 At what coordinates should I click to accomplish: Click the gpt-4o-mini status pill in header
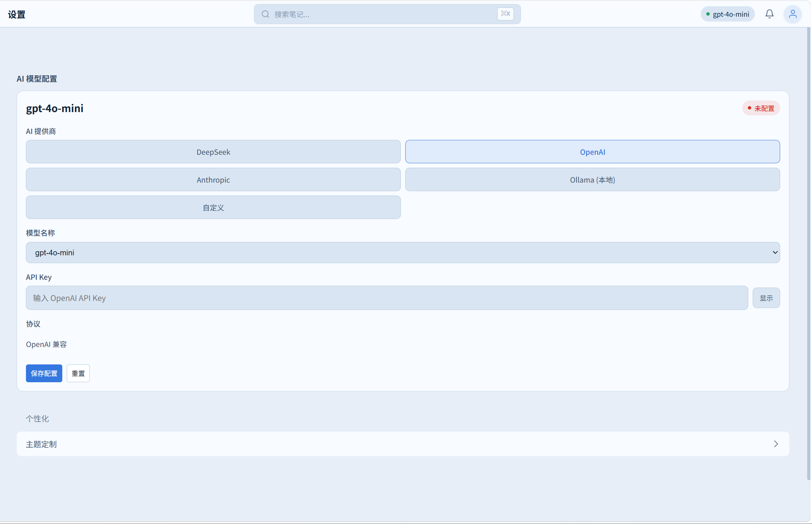(727, 14)
